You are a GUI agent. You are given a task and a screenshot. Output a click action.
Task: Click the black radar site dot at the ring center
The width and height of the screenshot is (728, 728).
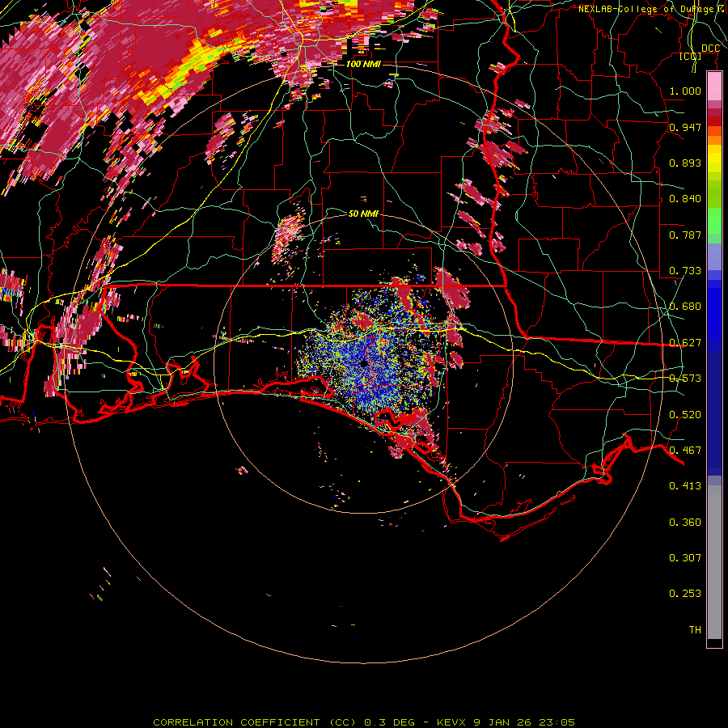coord(363,363)
